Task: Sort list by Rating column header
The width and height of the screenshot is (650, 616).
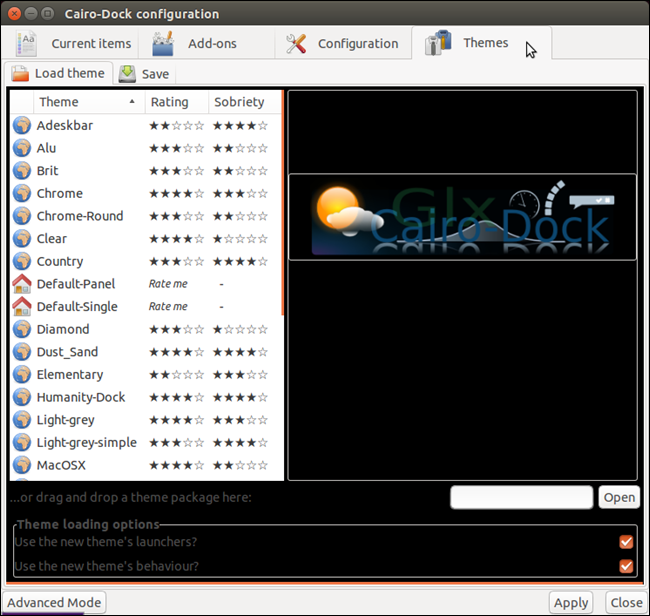Action: (177, 102)
